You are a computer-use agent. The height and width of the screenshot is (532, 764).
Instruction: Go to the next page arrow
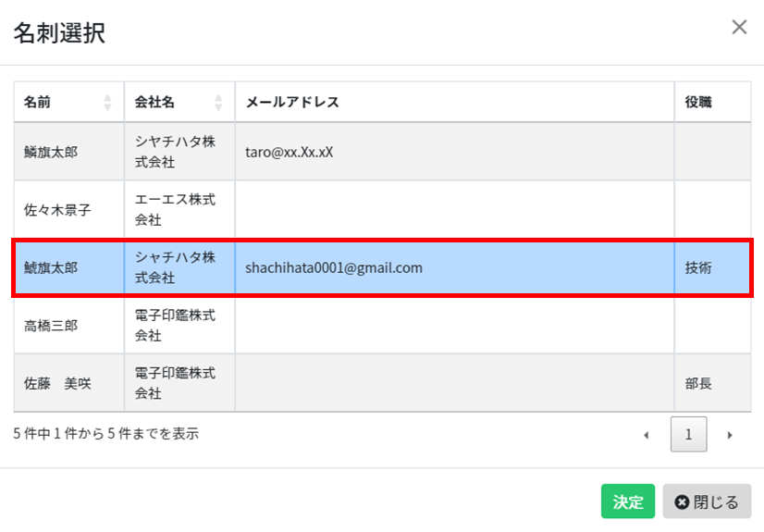[x=730, y=435]
